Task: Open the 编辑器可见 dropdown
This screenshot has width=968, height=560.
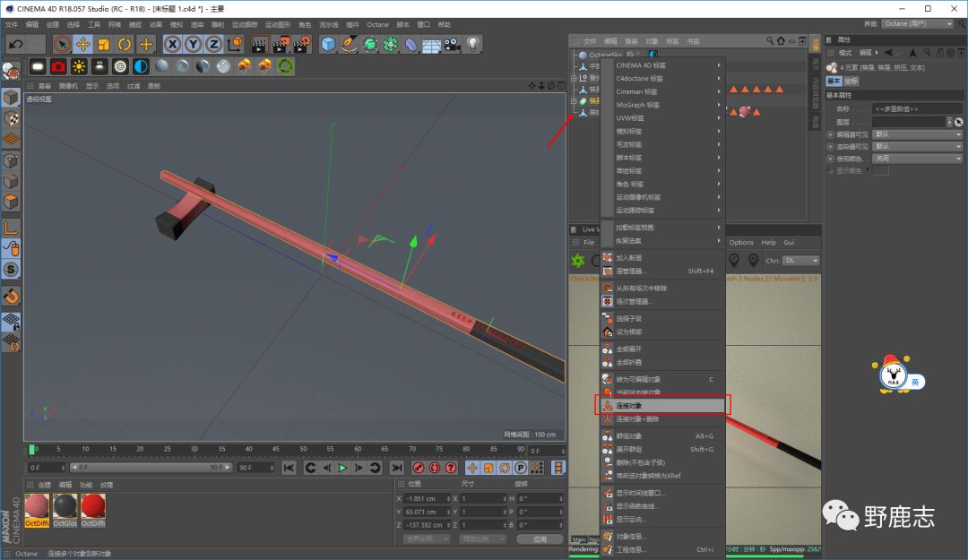Action: [917, 134]
